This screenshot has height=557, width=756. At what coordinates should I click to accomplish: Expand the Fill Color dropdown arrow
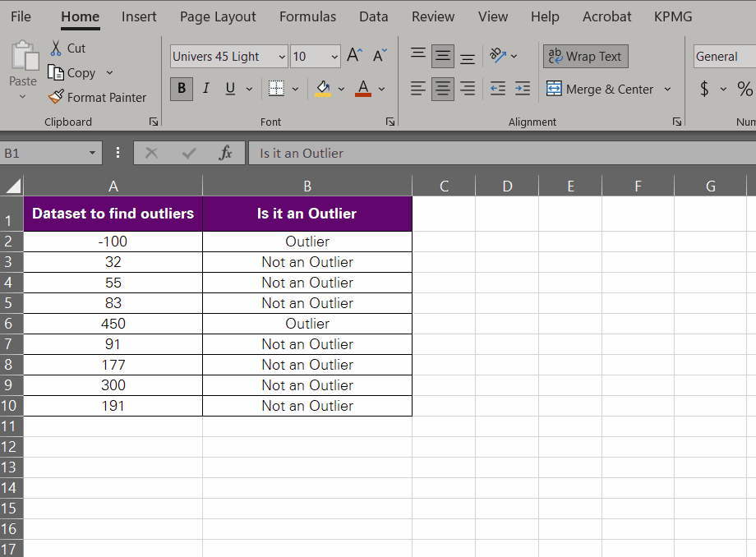click(340, 89)
